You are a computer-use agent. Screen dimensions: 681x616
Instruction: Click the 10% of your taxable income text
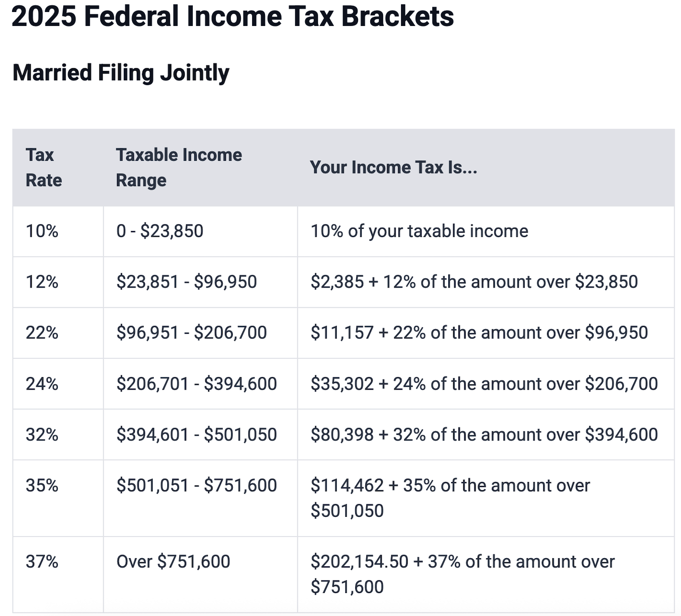[419, 231]
